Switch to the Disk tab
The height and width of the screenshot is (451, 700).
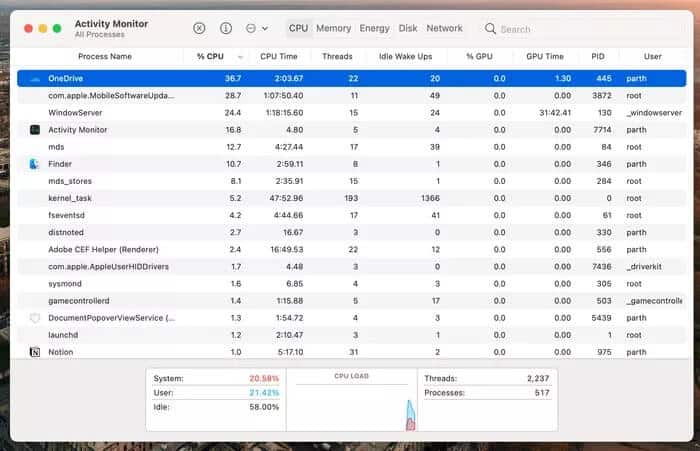408,28
